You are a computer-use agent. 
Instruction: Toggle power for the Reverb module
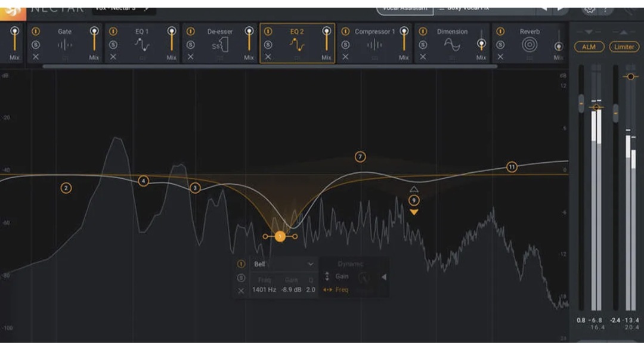click(500, 32)
